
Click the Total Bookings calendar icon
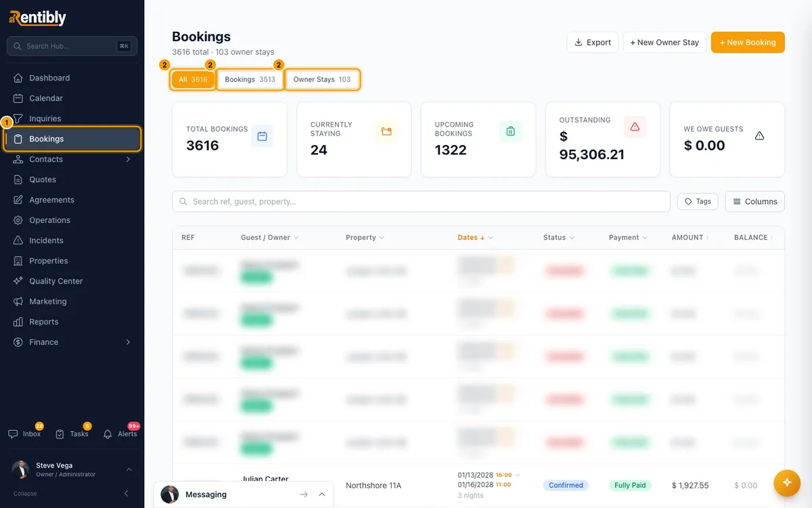point(262,136)
